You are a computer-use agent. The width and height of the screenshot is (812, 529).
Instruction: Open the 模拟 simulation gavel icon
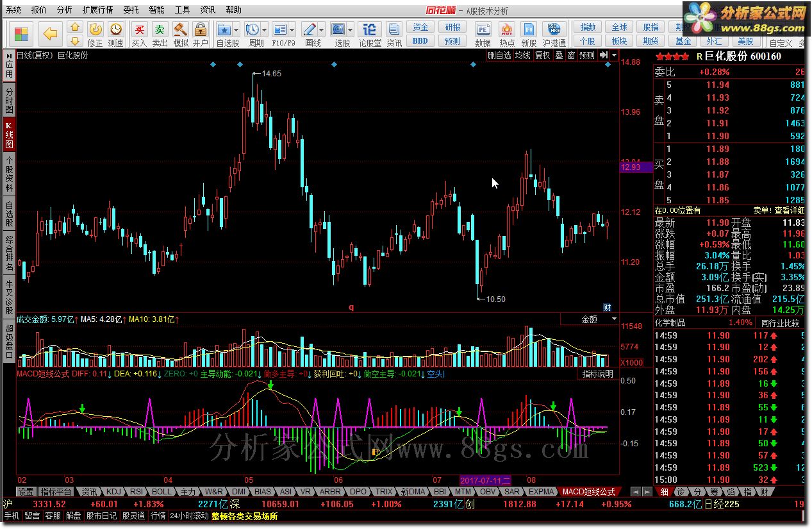click(x=181, y=29)
